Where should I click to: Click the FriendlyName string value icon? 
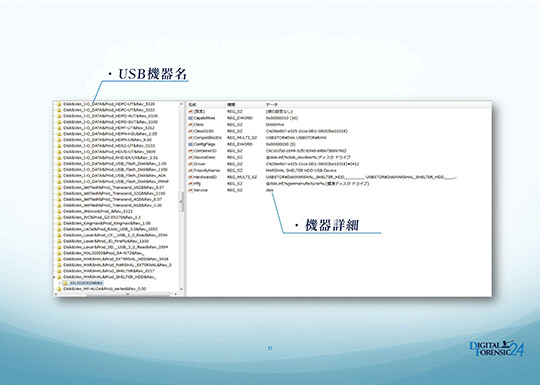[190, 170]
